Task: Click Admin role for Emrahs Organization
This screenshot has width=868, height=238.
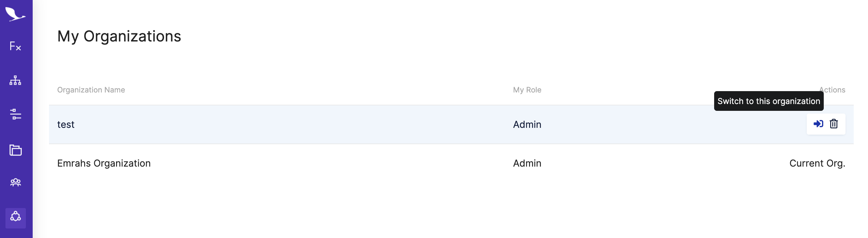Action: (527, 163)
